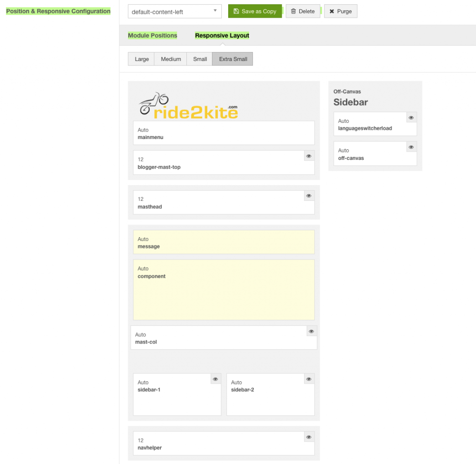476x464 pixels.
Task: Choose the Medium screen size
Action: pos(171,59)
